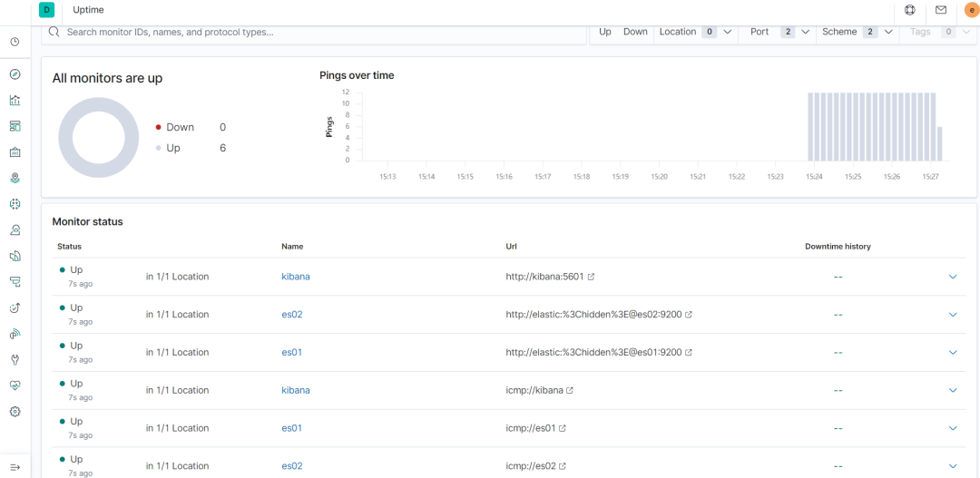
Task: Click the 'All monitors are up' heading
Action: click(107, 78)
